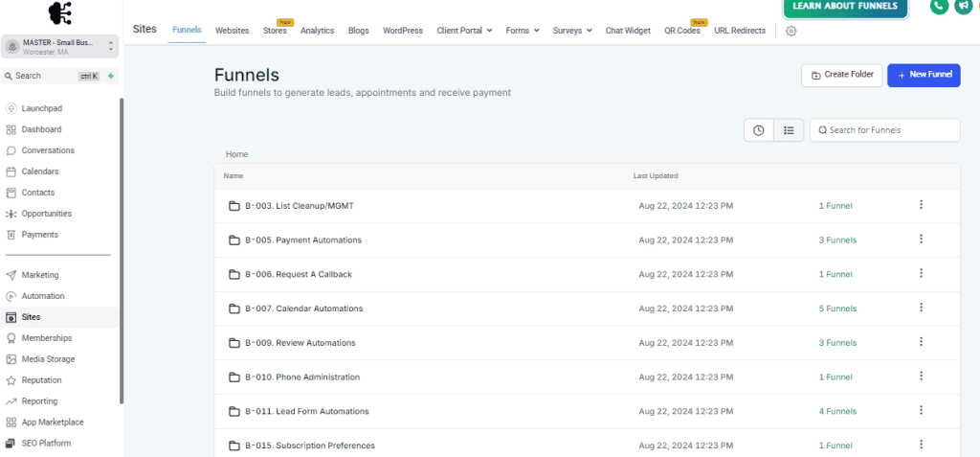
Task: Expand the Client Portal dropdown
Action: click(x=464, y=31)
